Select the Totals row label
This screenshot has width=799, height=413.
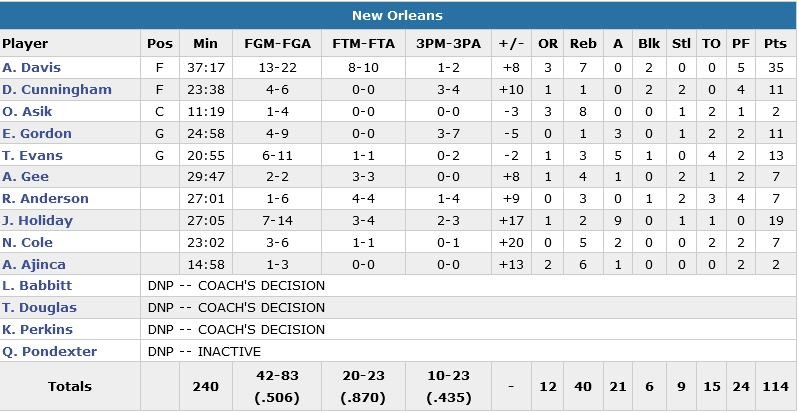[x=69, y=387]
